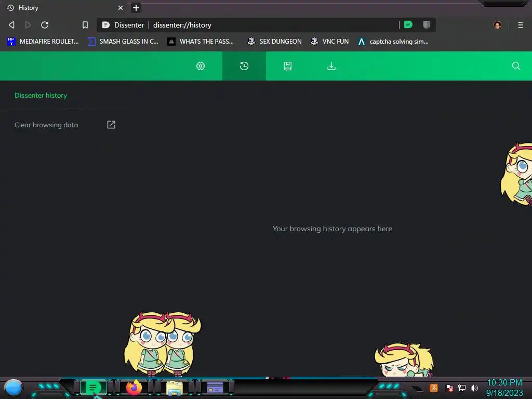
Task: Open WHATS THE PASS... bookmark
Action: pyautogui.click(x=201, y=42)
